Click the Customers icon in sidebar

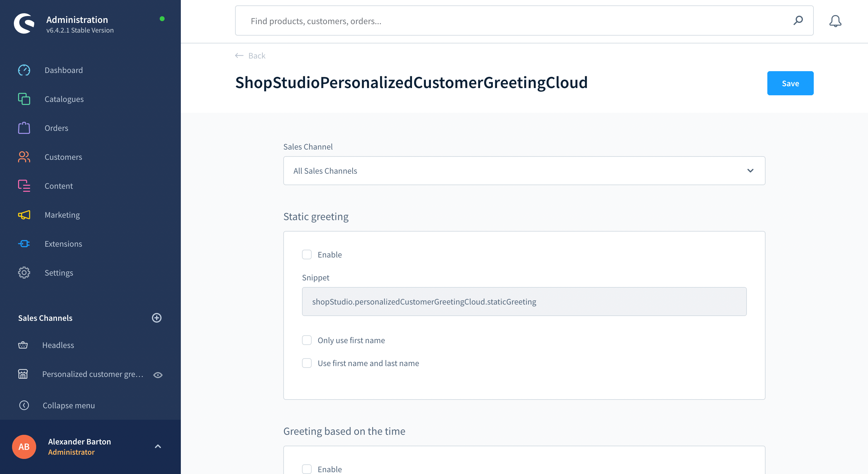pos(23,156)
